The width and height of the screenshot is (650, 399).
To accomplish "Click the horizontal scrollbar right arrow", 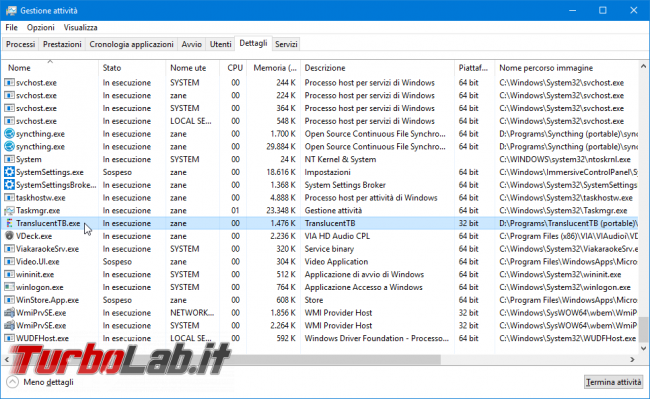I will point(633,360).
